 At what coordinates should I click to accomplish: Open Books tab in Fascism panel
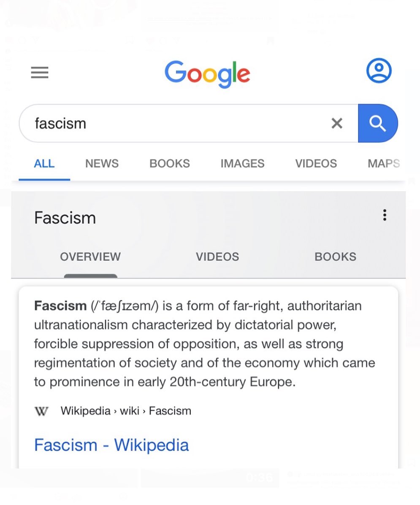[x=335, y=257]
